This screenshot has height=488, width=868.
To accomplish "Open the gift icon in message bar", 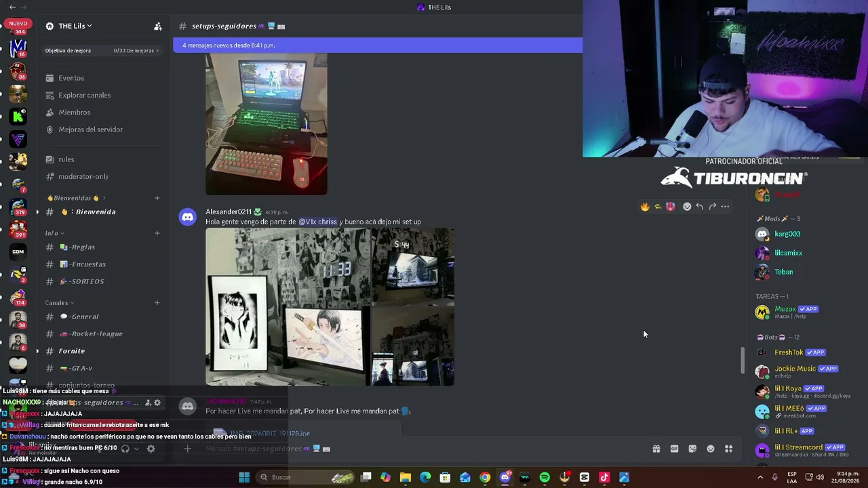I will 656,449.
